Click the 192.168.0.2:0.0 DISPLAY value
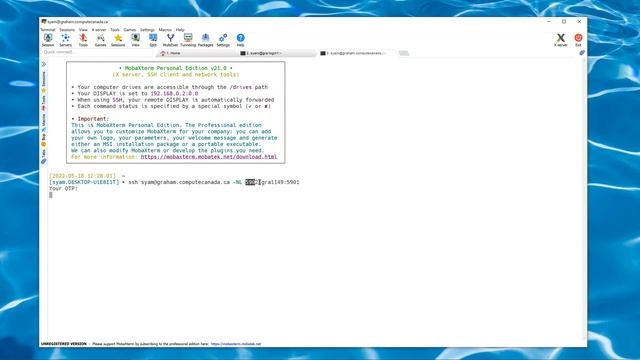This screenshot has width=640, height=360. [x=174, y=93]
